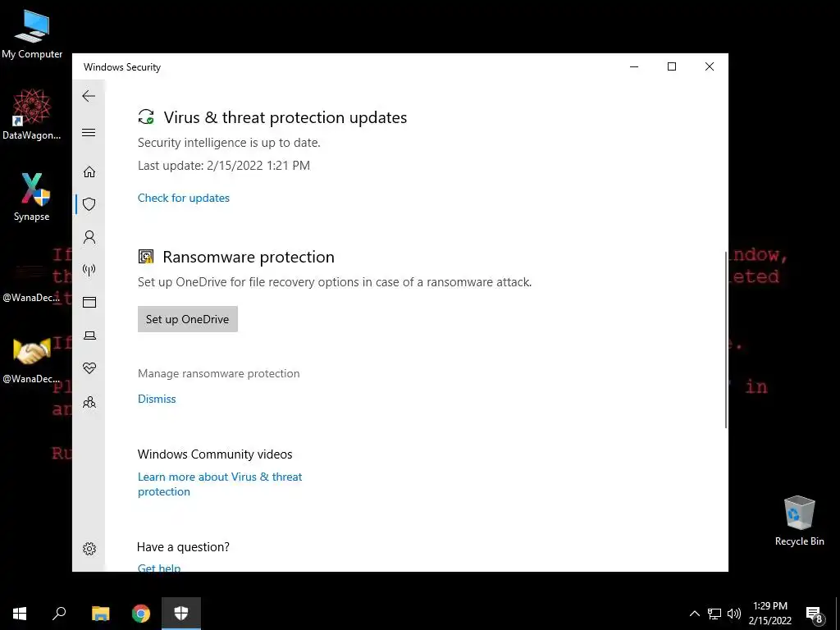840x630 pixels.
Task: Click the volume speaker tray icon
Action: pyautogui.click(x=734, y=614)
